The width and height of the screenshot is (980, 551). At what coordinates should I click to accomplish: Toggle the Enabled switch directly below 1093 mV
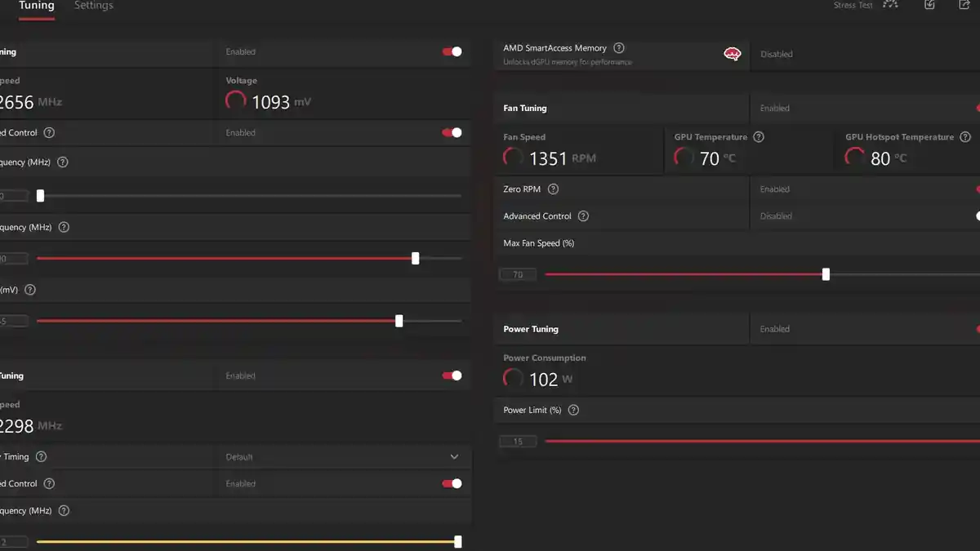pyautogui.click(x=452, y=132)
